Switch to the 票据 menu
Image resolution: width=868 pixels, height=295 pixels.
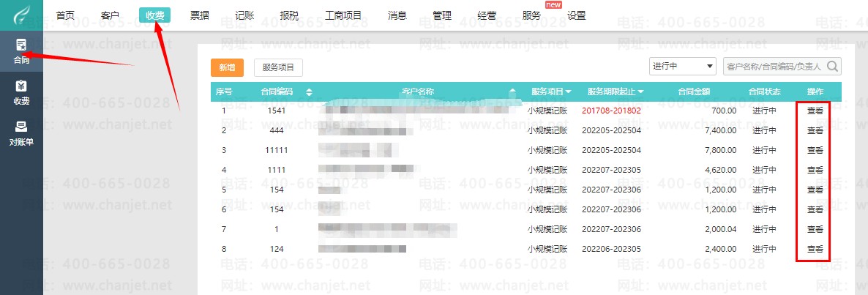click(x=199, y=15)
